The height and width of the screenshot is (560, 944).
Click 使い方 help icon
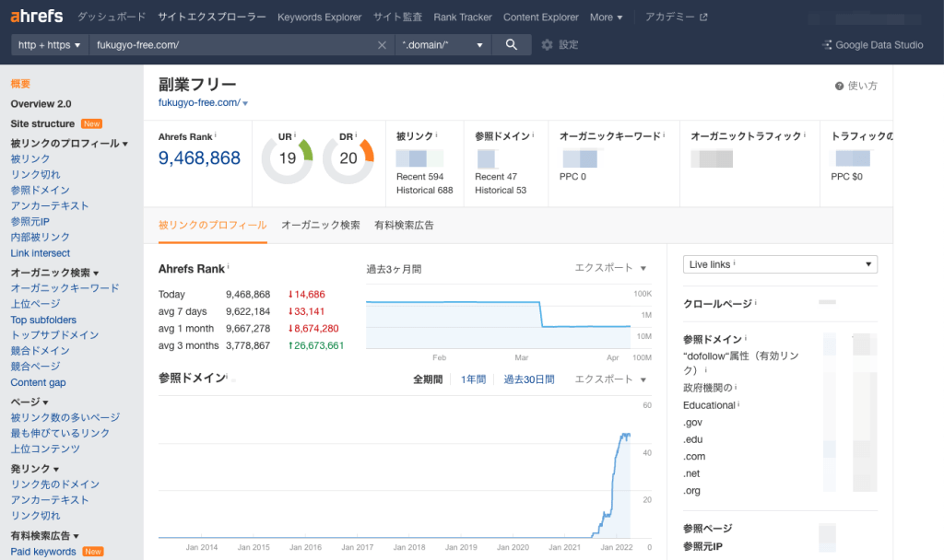coord(855,86)
